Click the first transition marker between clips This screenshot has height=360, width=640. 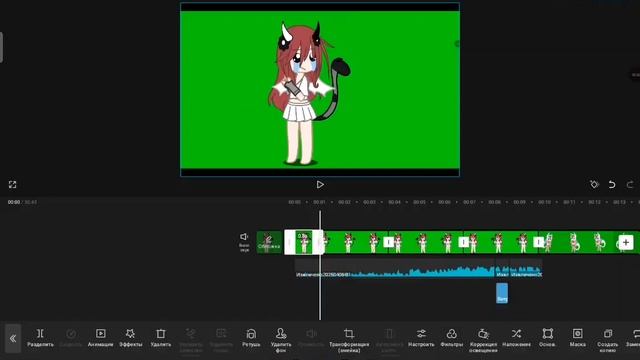tap(389, 242)
